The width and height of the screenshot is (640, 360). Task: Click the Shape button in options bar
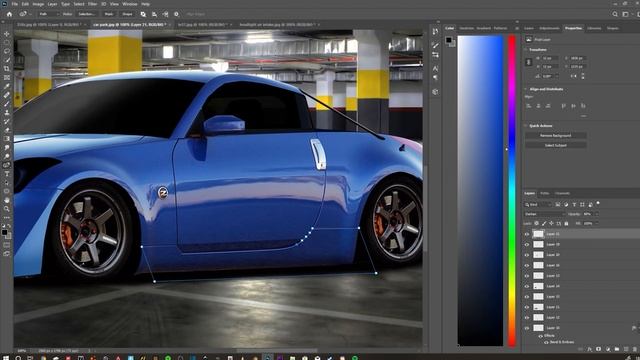coord(127,14)
